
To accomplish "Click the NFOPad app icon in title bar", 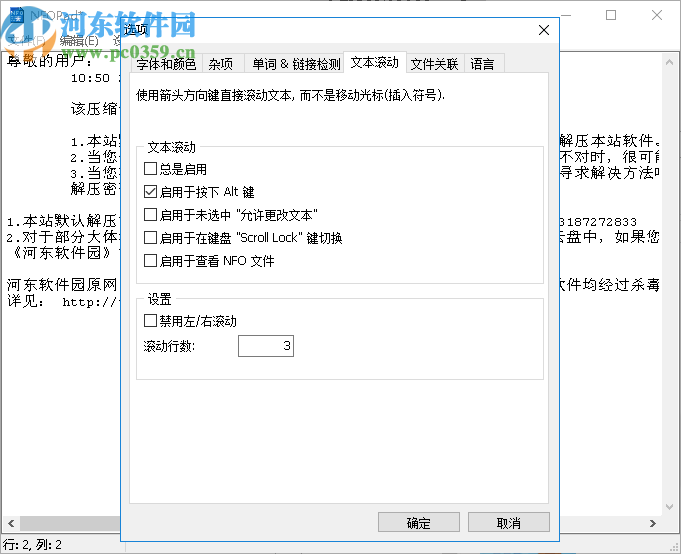I will click(17, 15).
